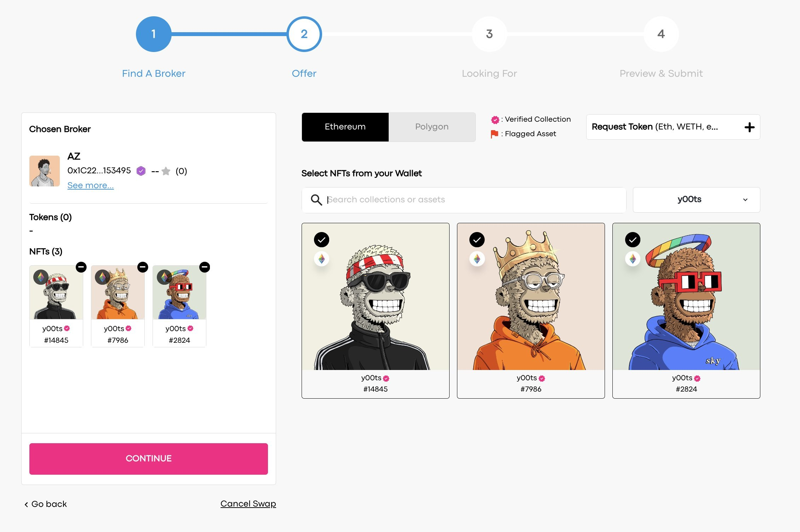Uncheck the y00ts #2824 selection checkmark

tap(633, 240)
